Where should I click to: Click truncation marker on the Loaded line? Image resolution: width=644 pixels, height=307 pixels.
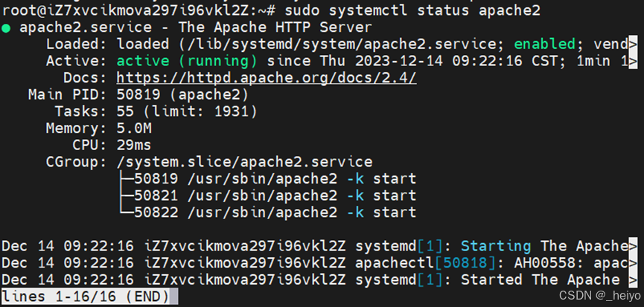633,44
